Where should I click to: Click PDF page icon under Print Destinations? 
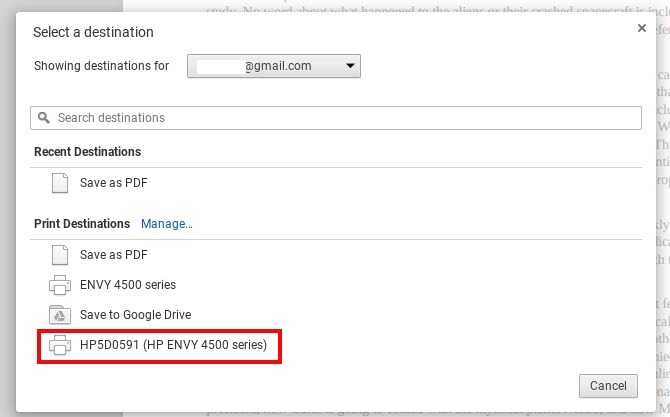(x=60, y=255)
